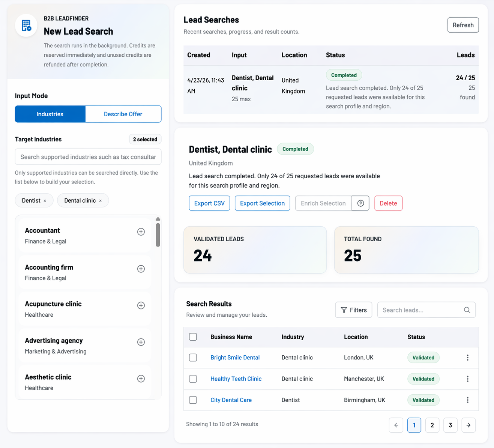Viewport: 494px width, 448px height.
Task: Add Accountant industry with plus icon
Action: click(141, 232)
